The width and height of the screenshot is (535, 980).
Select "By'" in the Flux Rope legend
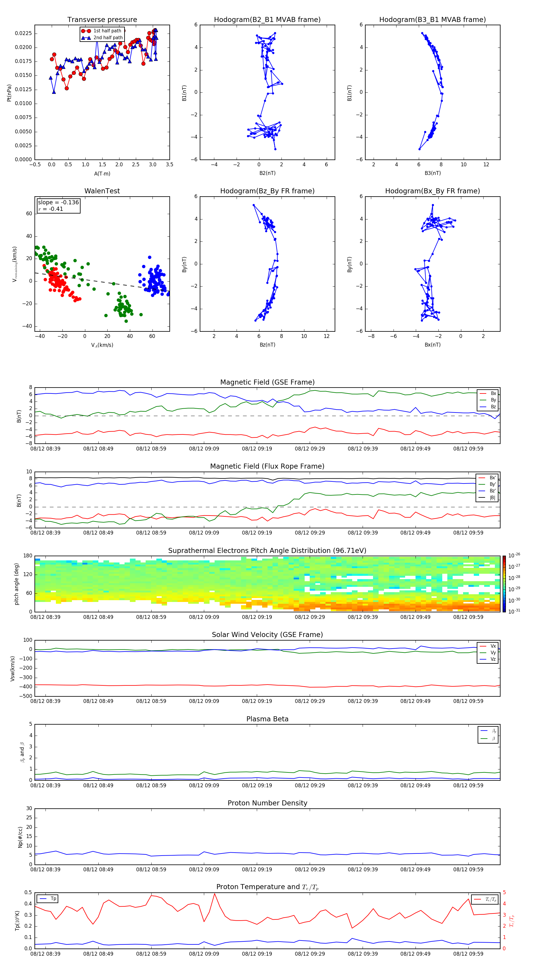point(487,484)
